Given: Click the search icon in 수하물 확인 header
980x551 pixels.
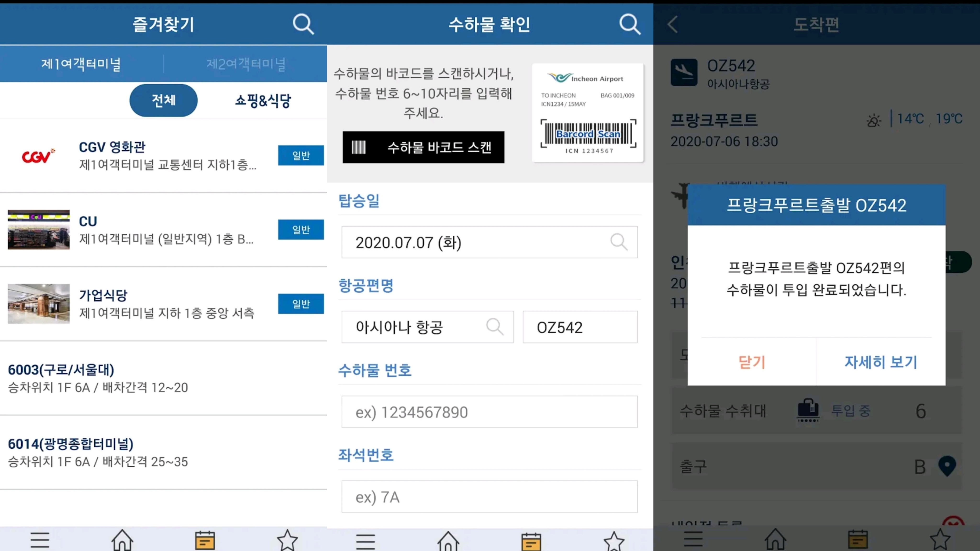Looking at the screenshot, I should (x=630, y=25).
